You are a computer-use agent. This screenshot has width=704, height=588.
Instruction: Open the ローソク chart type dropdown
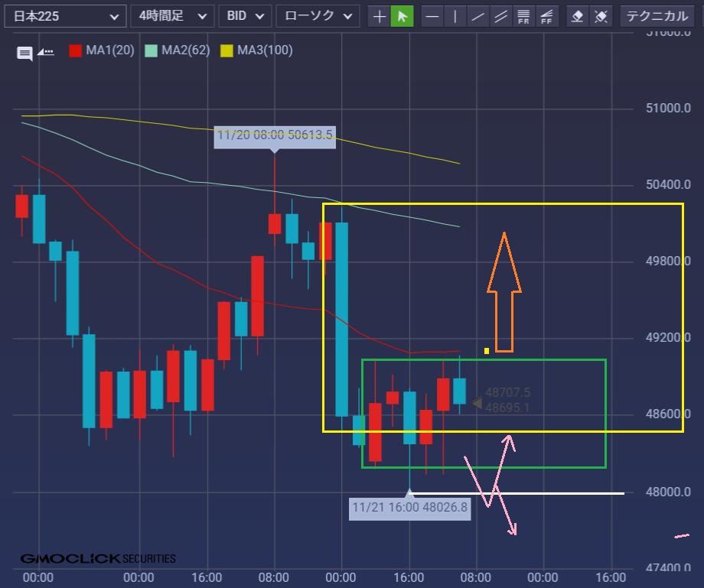coord(317,16)
